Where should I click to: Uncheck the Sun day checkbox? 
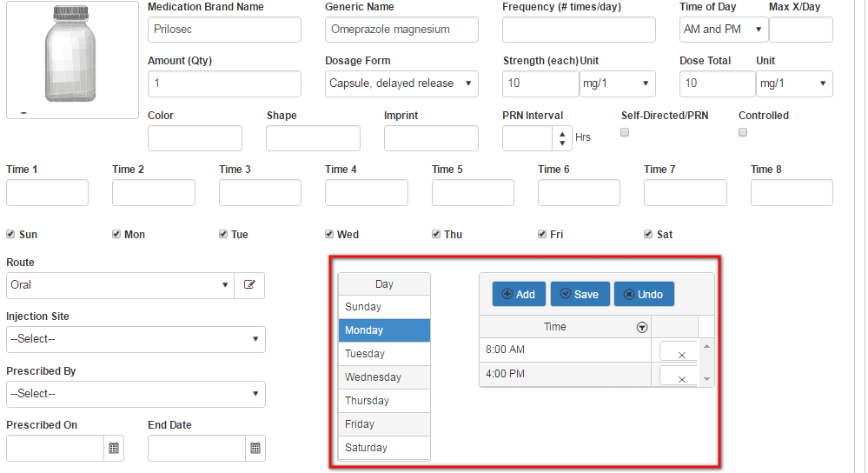10,234
